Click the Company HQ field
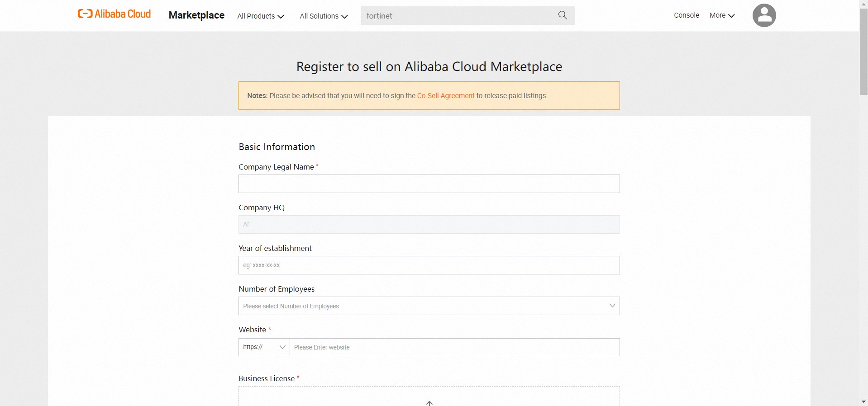The height and width of the screenshot is (406, 868). (x=429, y=225)
